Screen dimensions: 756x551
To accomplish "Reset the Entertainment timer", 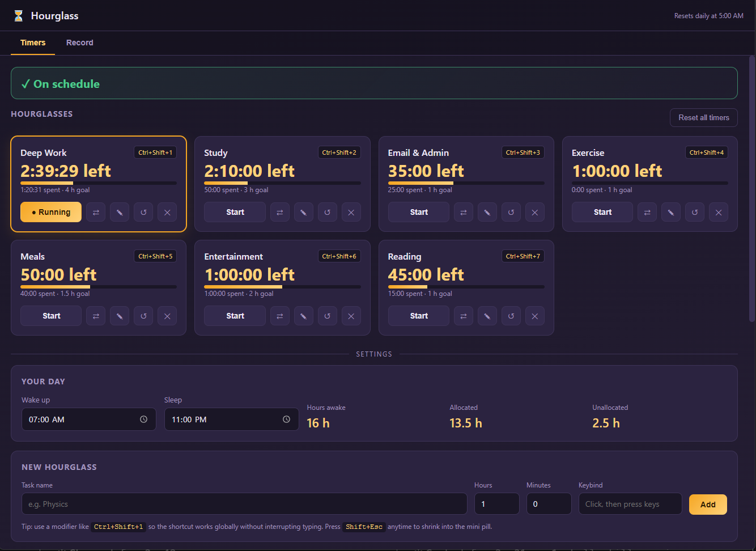I will pos(327,316).
